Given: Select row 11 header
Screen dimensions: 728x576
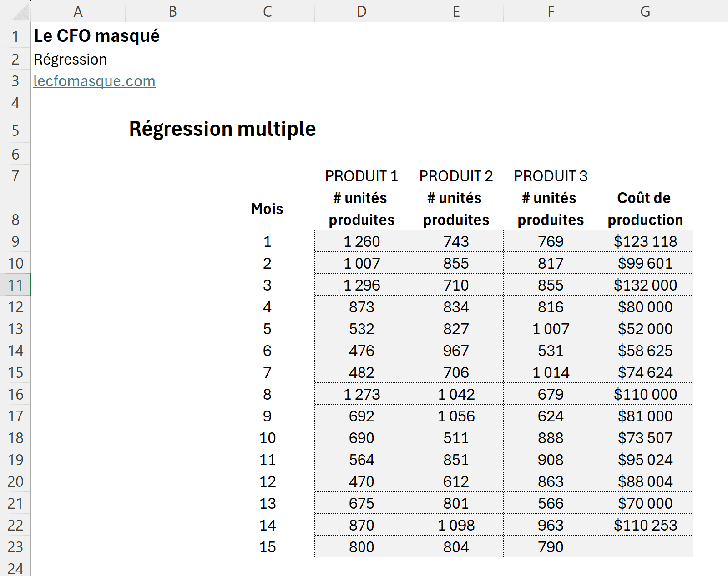Looking at the screenshot, I should tap(15, 285).
